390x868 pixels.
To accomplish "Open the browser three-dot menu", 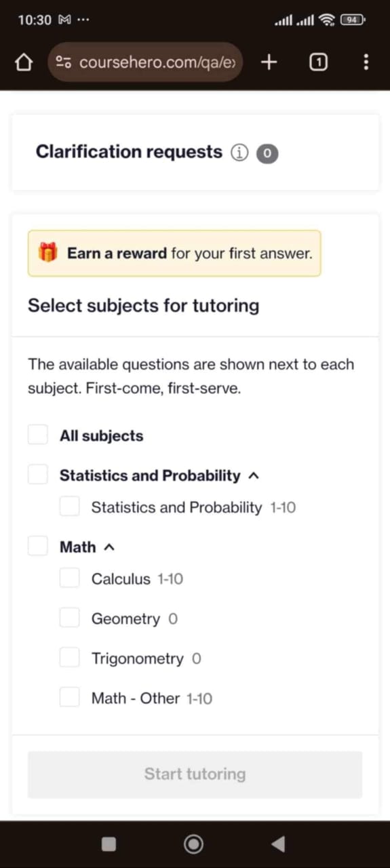I will point(366,62).
